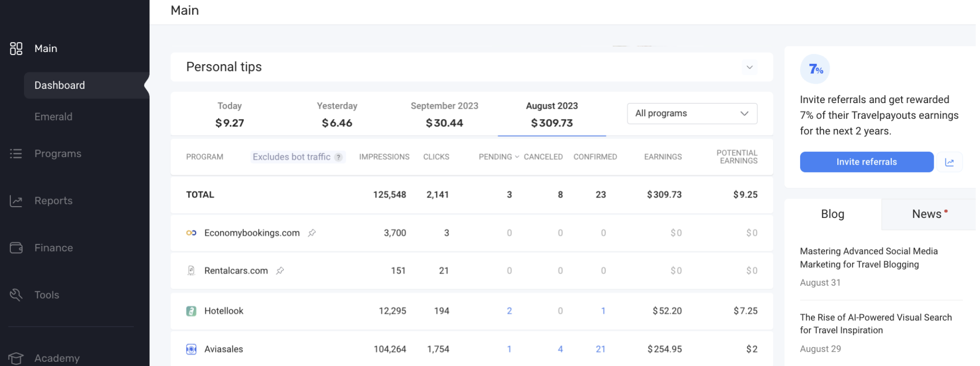
Task: Click Hotellook potential earnings $7.25
Action: [x=745, y=311]
